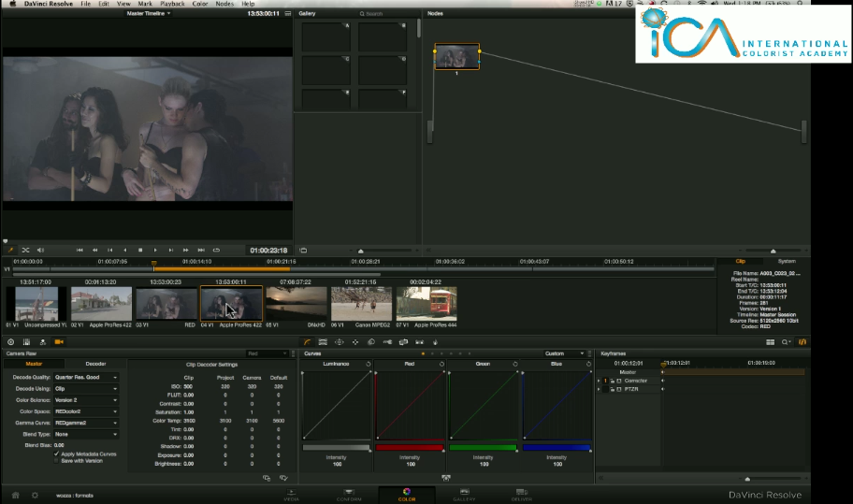Viewport: 853px width, 504px height.
Task: Jump to first frame transport button
Action: click(x=80, y=250)
